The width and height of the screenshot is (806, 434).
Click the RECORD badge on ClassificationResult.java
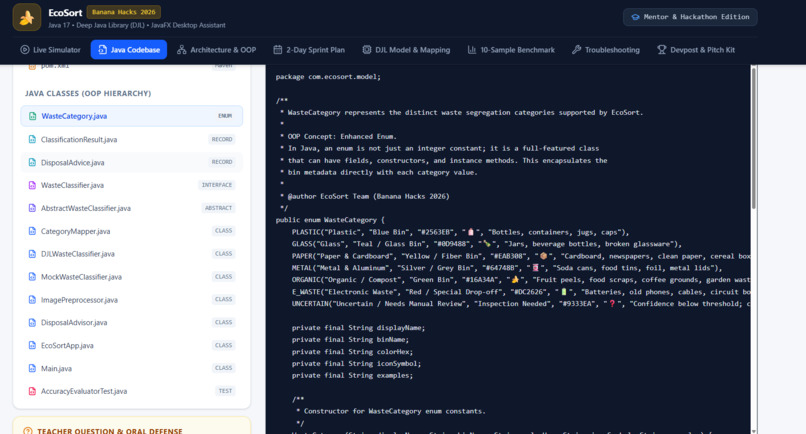point(222,139)
